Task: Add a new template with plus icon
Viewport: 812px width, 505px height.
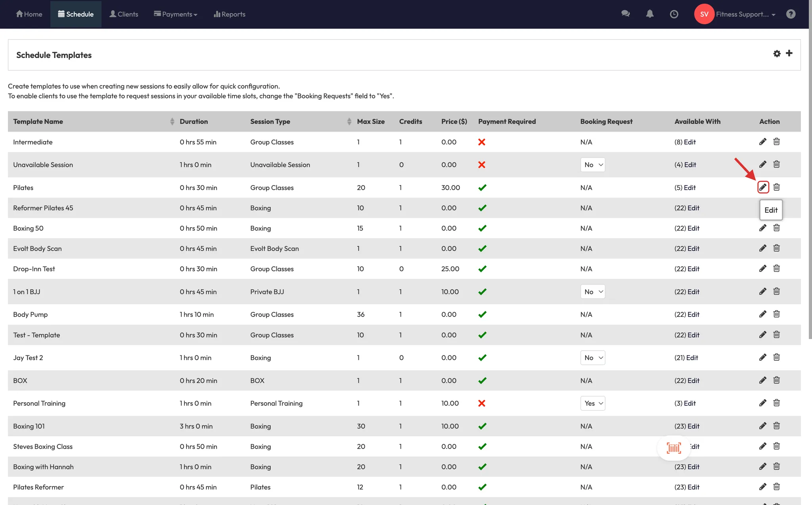Action: (789, 53)
